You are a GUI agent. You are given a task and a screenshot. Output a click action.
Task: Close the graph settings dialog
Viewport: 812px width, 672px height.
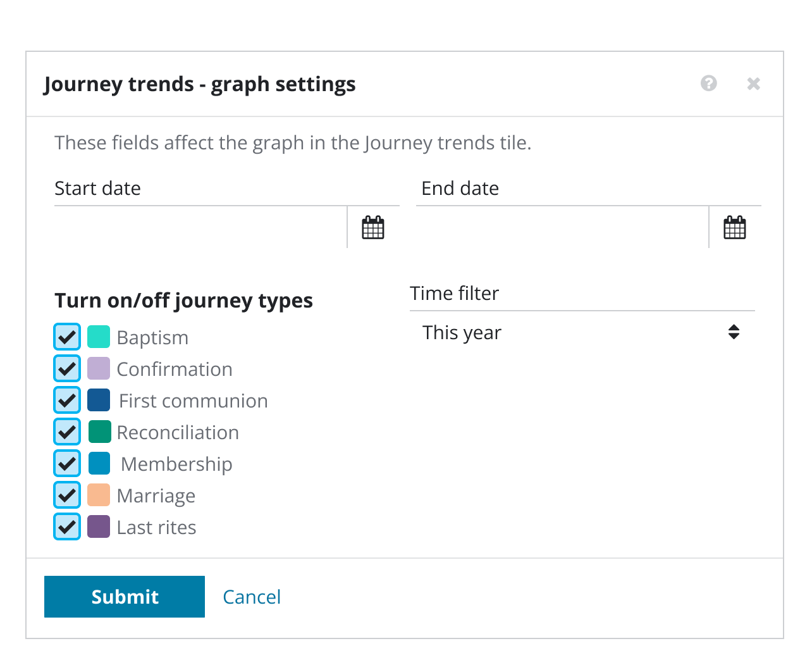click(753, 84)
